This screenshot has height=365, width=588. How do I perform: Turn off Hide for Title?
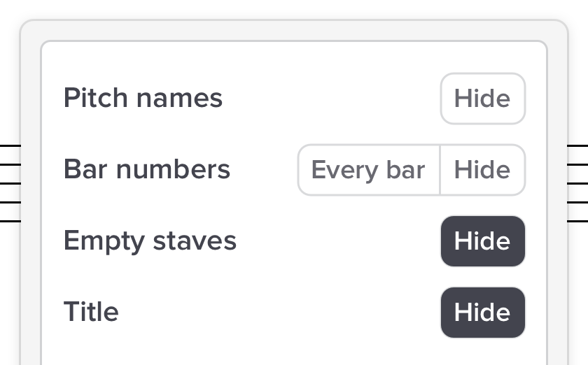[x=482, y=313]
